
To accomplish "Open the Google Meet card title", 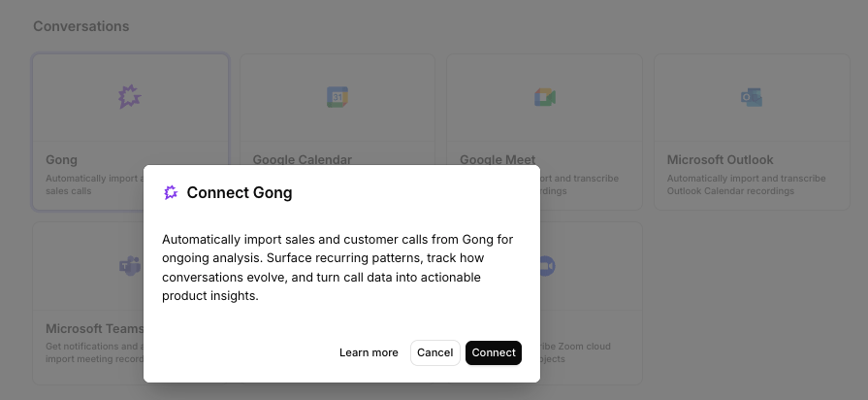I will click(x=498, y=159).
